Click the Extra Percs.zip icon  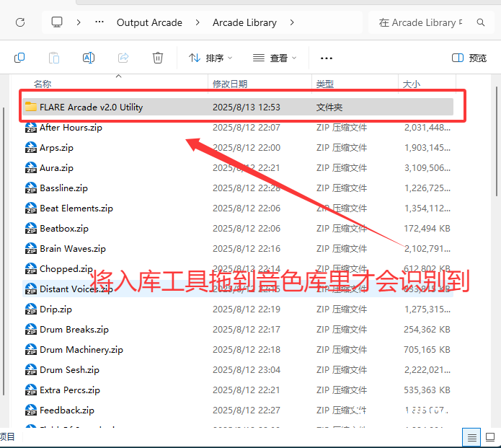point(31,390)
